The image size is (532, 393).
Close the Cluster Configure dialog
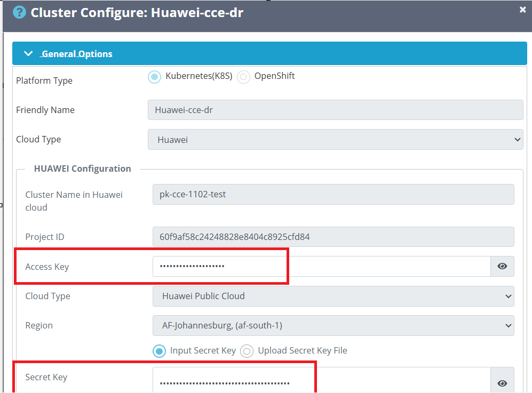tap(522, 10)
